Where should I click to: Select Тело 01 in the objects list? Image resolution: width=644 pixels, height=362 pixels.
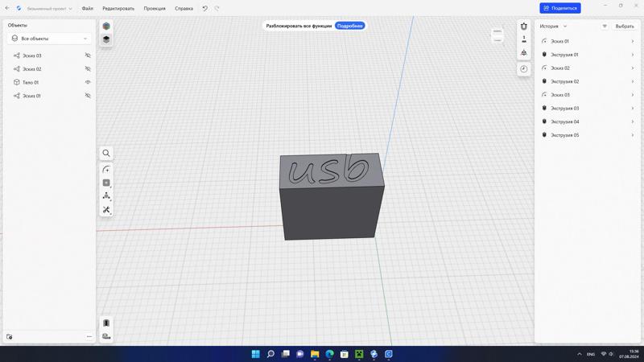31,83
